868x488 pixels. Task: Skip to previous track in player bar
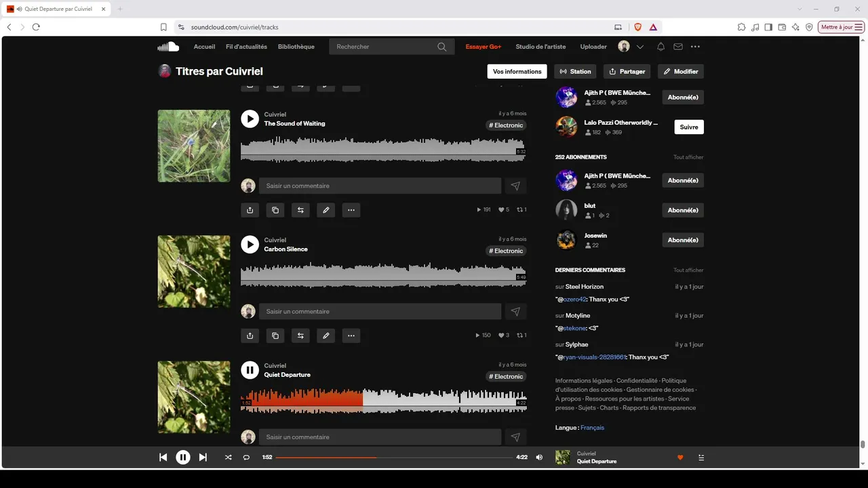(x=163, y=457)
